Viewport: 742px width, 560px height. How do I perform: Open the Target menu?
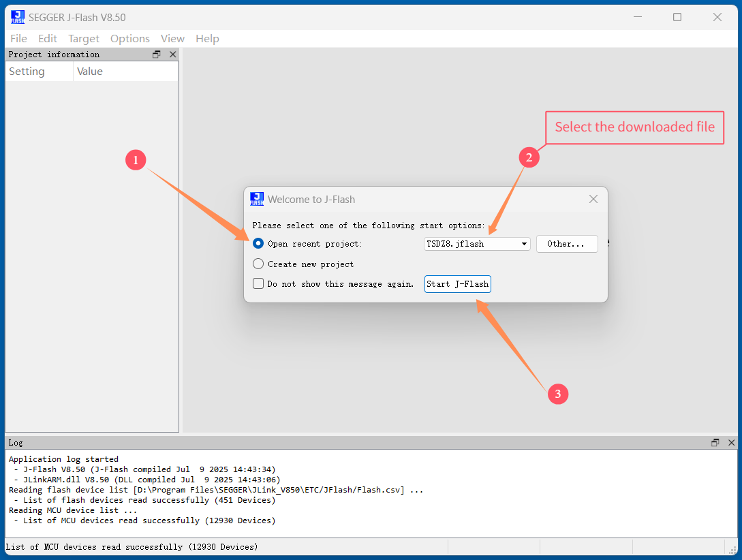pyautogui.click(x=84, y=39)
